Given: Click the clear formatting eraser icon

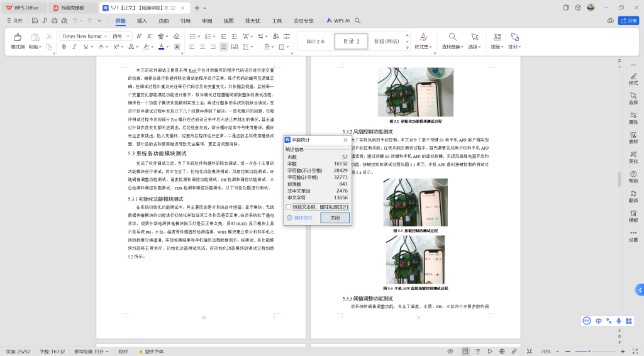Looking at the screenshot, I should [177, 36].
